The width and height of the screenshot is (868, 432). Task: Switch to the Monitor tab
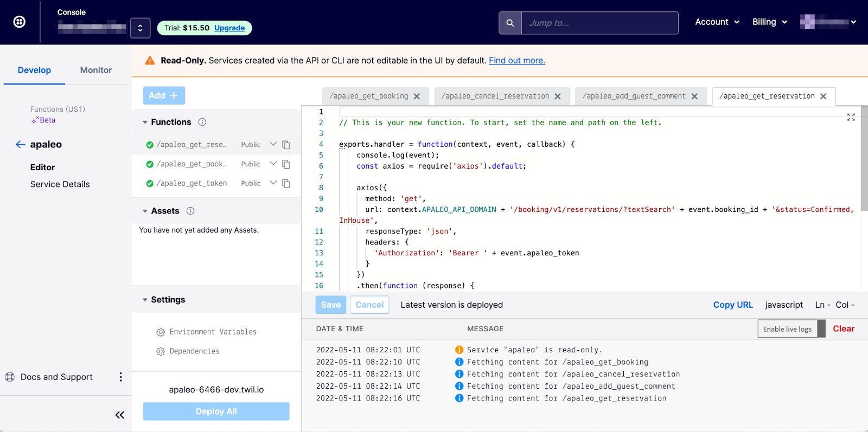tap(96, 70)
